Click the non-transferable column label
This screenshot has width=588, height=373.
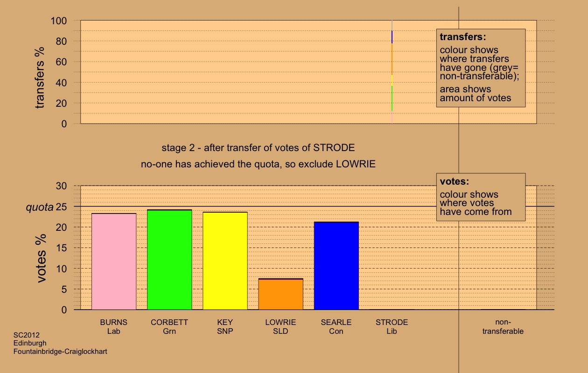click(503, 327)
